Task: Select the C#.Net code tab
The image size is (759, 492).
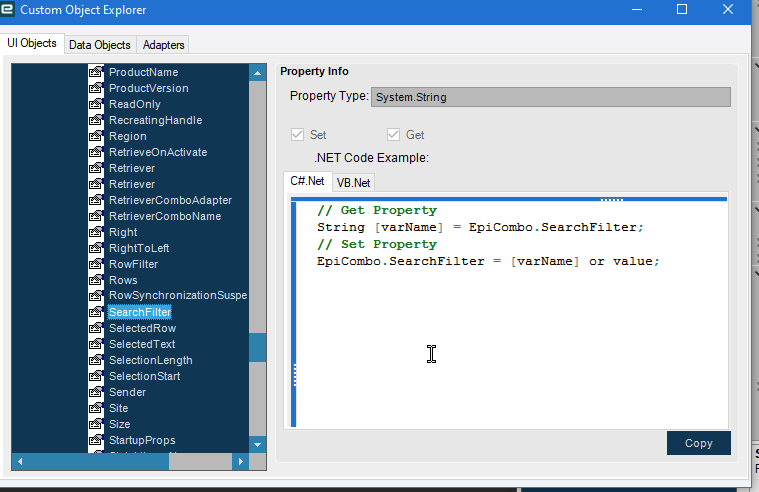Action: click(307, 181)
